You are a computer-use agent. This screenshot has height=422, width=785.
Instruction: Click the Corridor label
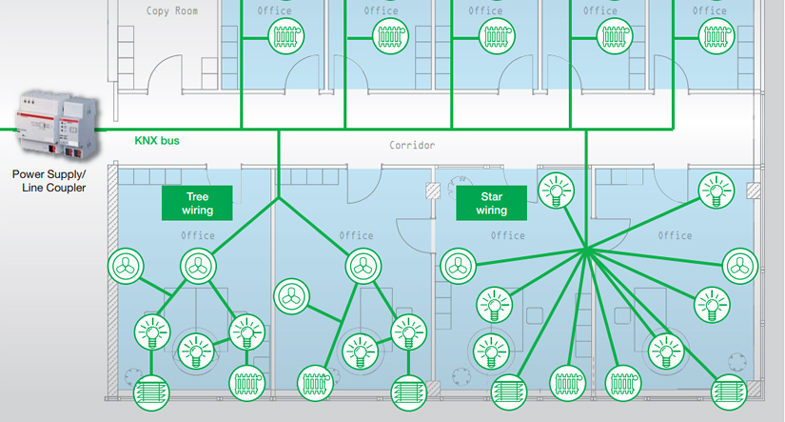412,146
